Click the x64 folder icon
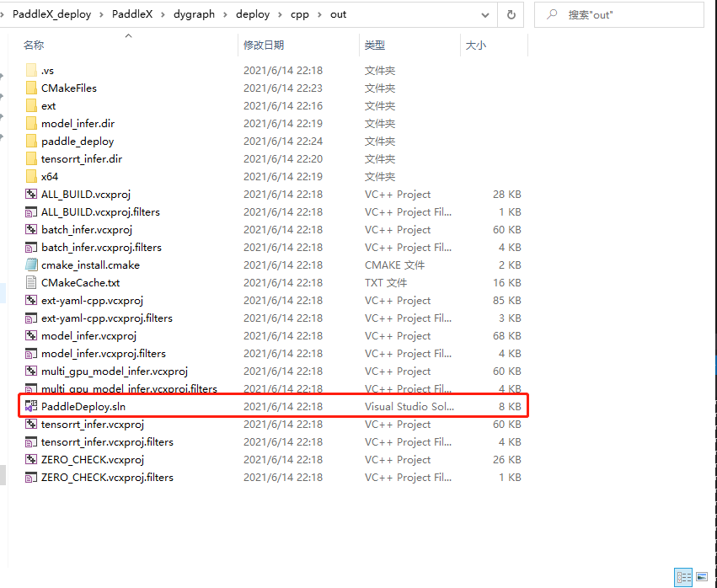Screen dimensions: 717x588 point(31,177)
